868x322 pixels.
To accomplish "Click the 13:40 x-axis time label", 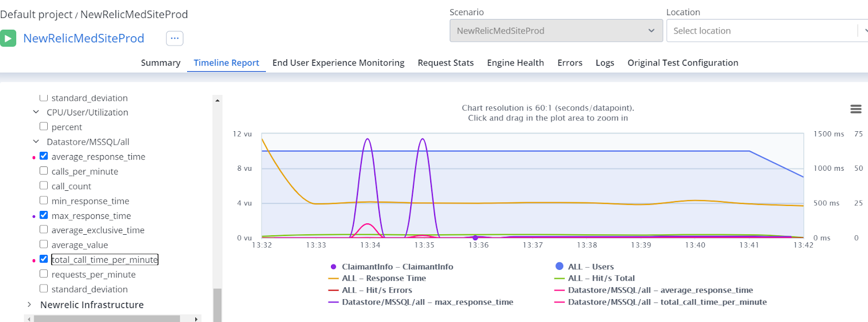I will [695, 245].
